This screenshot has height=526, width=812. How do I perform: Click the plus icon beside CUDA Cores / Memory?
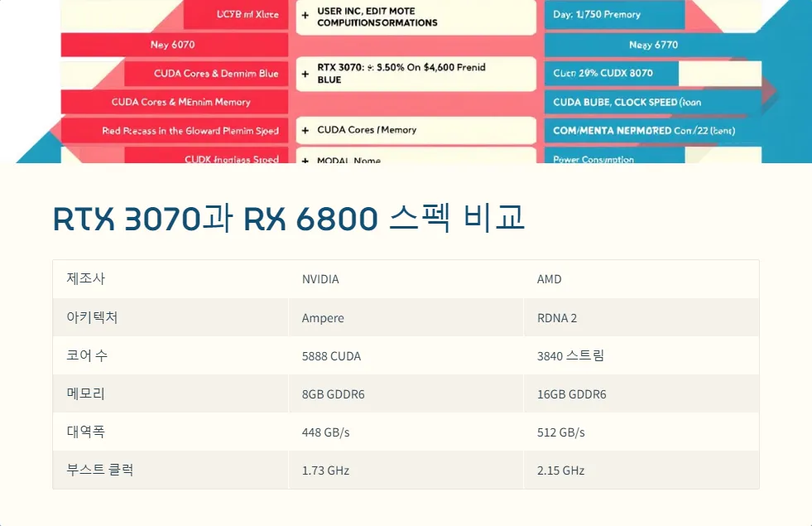305,130
